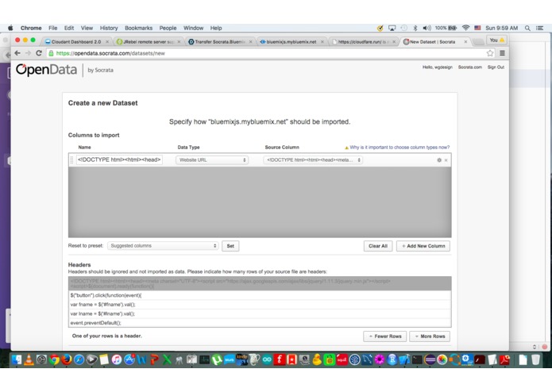Open Finder from the dock
The height and width of the screenshot is (392, 552).
[16, 359]
